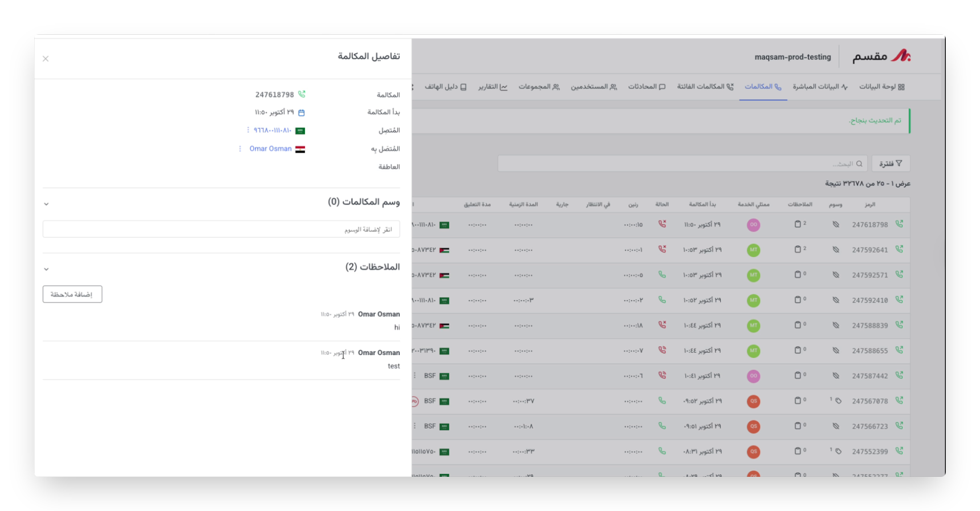The image size is (980, 511).
Task: Open the فلترة filter options
Action: 891,163
